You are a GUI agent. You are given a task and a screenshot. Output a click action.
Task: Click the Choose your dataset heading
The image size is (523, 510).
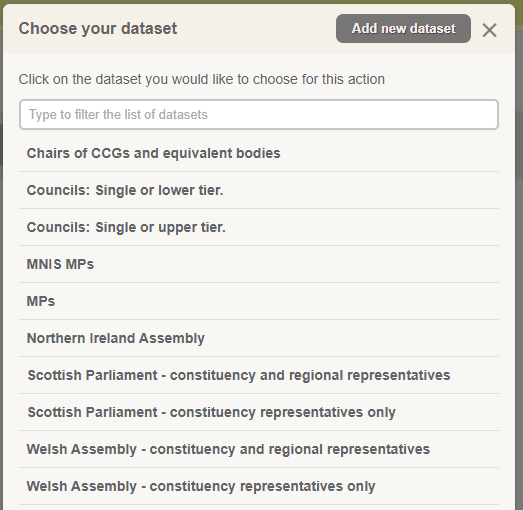tap(98, 28)
